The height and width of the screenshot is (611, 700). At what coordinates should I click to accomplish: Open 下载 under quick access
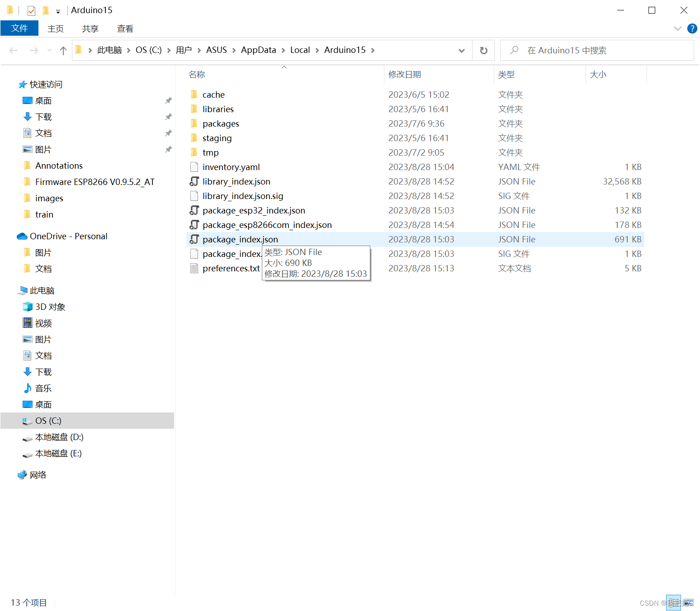43,117
